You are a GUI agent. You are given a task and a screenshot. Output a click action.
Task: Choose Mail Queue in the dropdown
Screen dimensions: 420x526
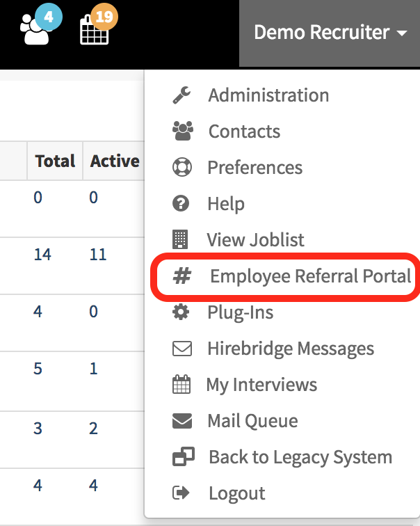click(252, 421)
